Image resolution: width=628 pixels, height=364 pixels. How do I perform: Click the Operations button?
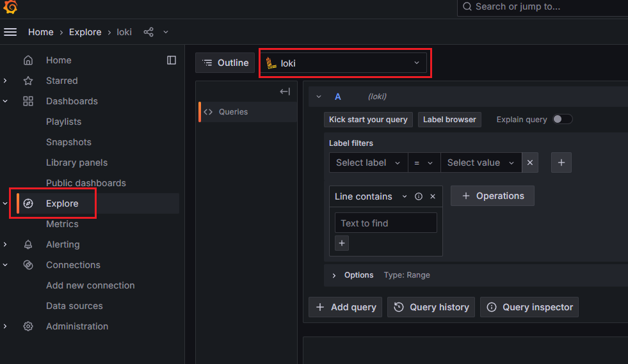492,196
